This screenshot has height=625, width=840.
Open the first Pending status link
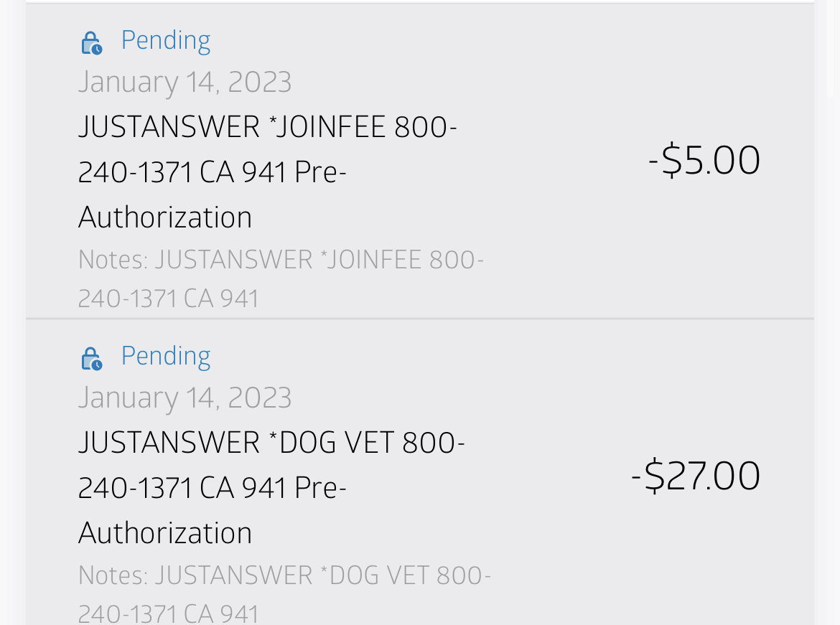pyautogui.click(x=166, y=39)
